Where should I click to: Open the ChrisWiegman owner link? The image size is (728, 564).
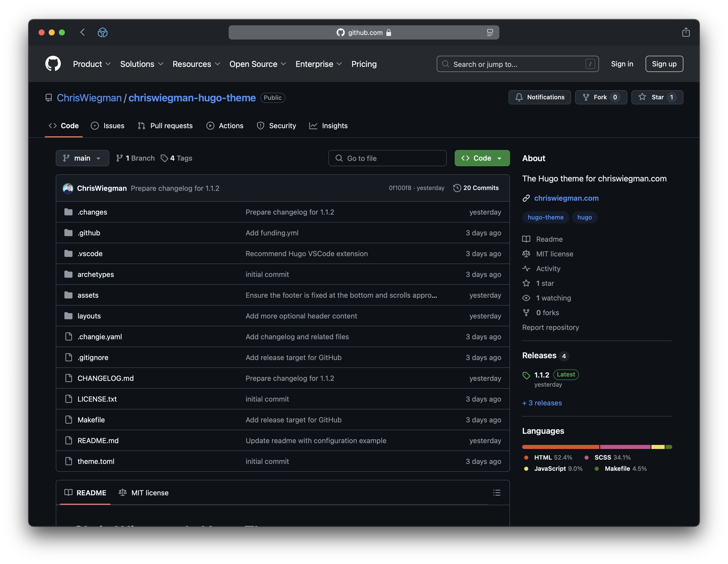(x=89, y=98)
